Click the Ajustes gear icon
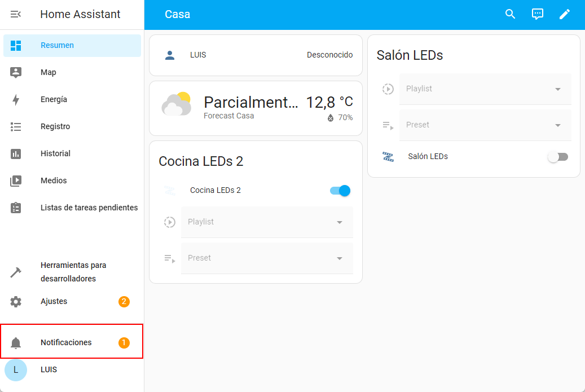The width and height of the screenshot is (585, 392). 16,302
